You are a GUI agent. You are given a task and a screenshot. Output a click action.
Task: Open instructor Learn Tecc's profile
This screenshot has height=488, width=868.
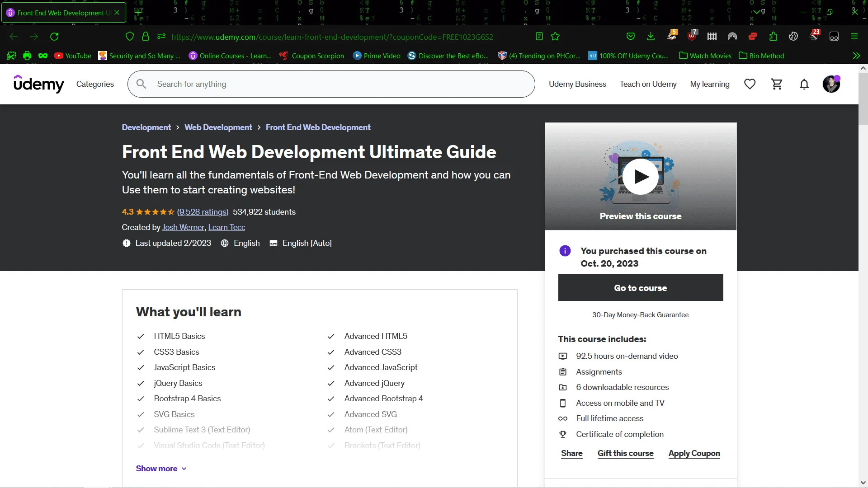coord(226,227)
